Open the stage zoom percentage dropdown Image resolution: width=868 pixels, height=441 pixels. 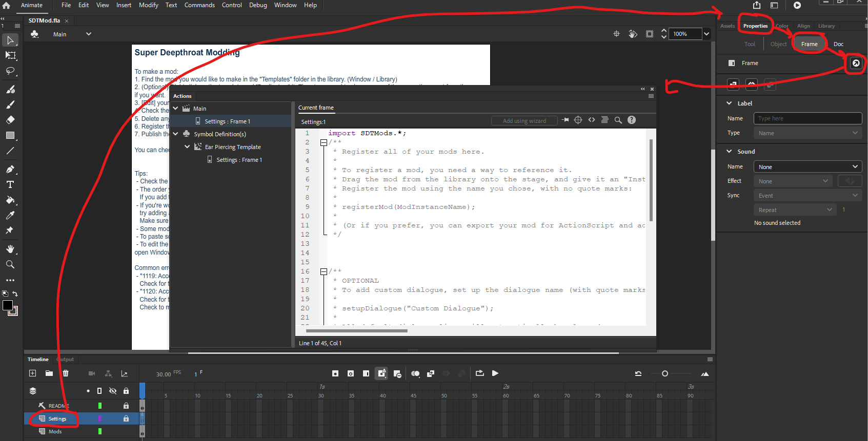click(x=706, y=34)
